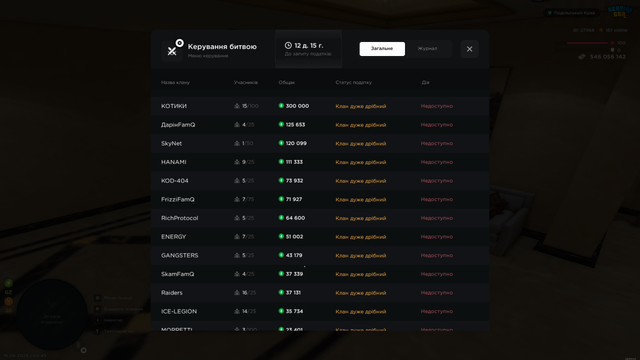Click Недоступно action in ENERGY row
This screenshot has height=360, width=640.
(437, 237)
